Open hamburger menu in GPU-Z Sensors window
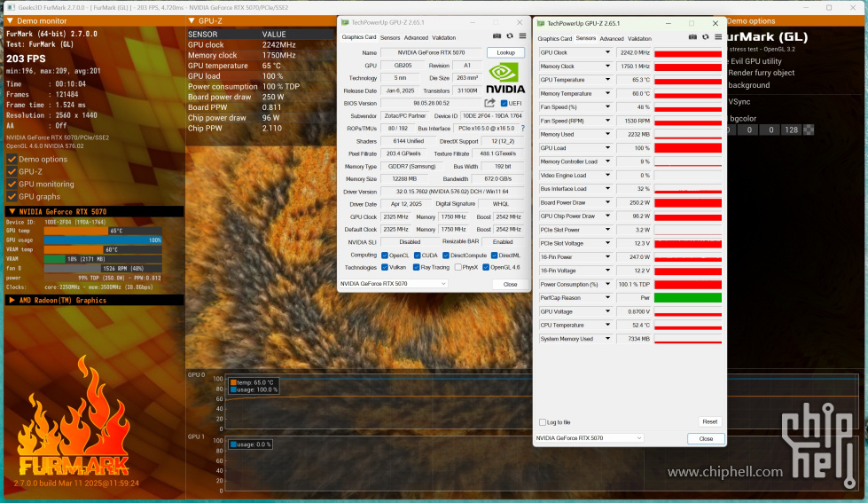This screenshot has height=503, width=868. pos(718,37)
